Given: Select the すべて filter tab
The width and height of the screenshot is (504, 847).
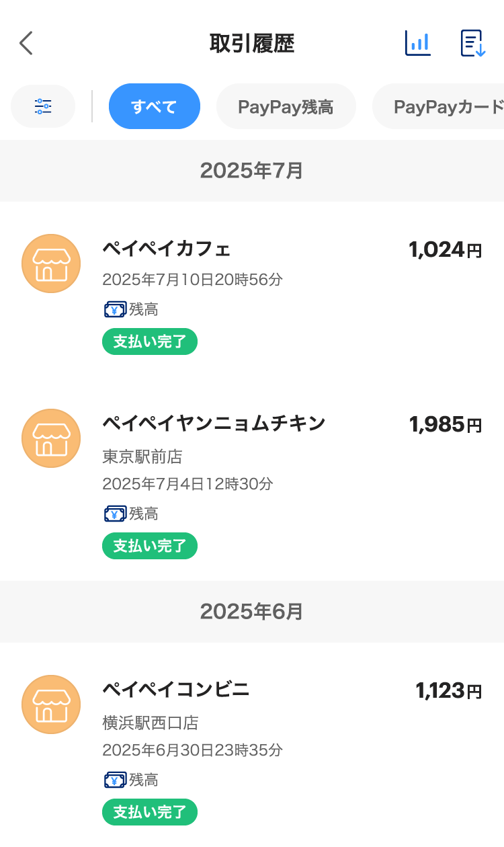Looking at the screenshot, I should 154,106.
